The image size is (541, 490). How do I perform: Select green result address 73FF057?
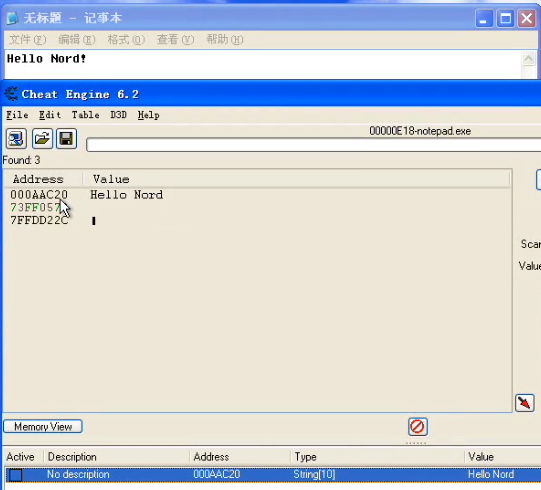tap(36, 207)
